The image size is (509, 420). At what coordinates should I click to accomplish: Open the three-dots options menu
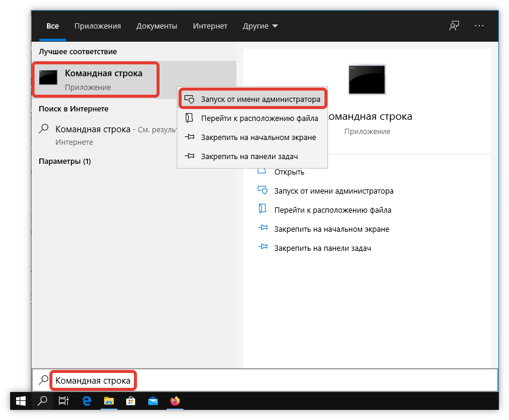pos(479,26)
